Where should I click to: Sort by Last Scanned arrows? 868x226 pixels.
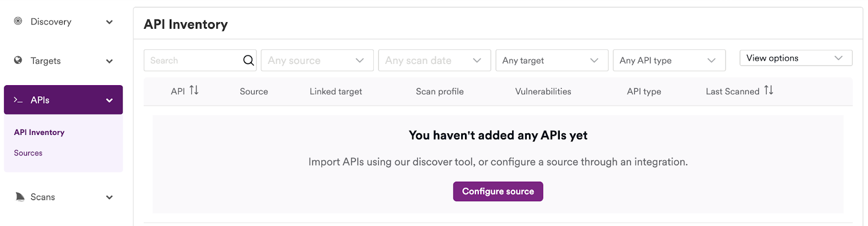[x=769, y=91]
